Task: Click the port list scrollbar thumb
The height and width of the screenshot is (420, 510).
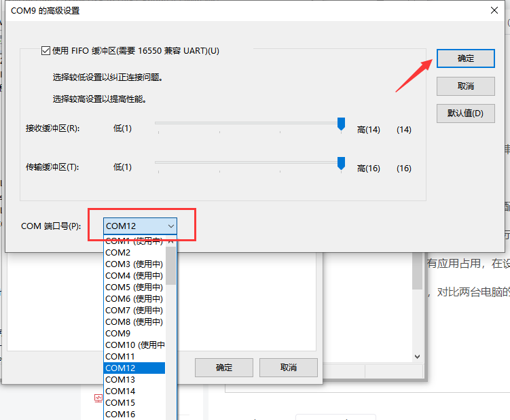Action: [x=170, y=266]
